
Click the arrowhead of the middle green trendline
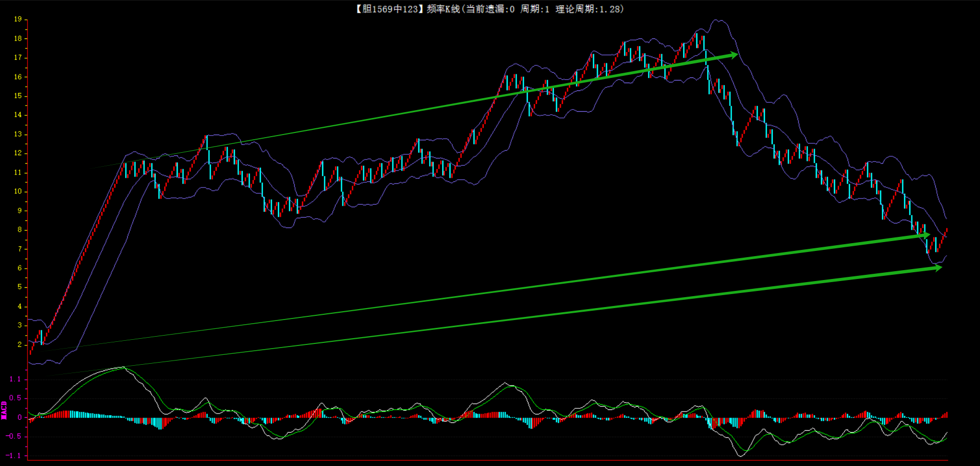926,235
